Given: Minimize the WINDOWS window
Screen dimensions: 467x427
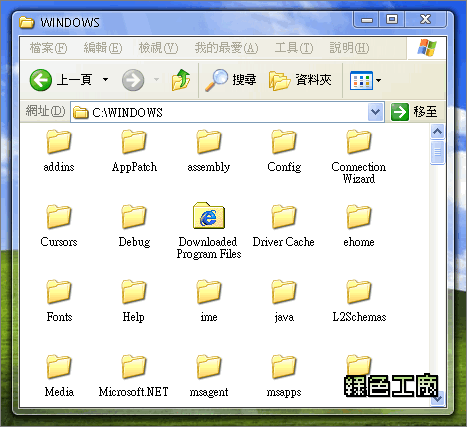Looking at the screenshot, I should click(x=367, y=19).
